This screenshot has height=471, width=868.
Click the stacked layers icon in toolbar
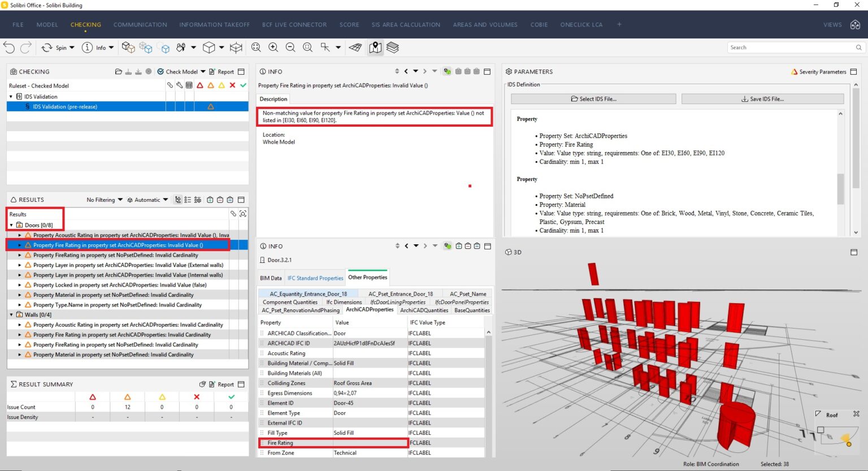pos(393,47)
